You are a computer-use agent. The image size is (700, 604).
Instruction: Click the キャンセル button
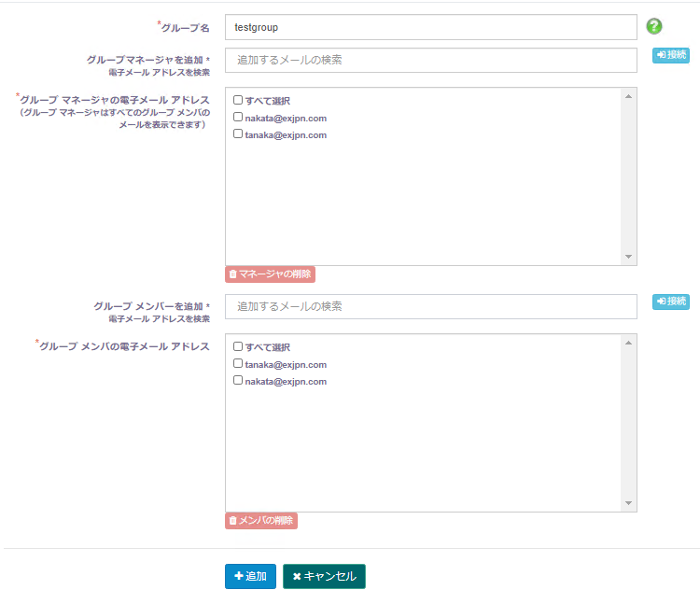[324, 576]
